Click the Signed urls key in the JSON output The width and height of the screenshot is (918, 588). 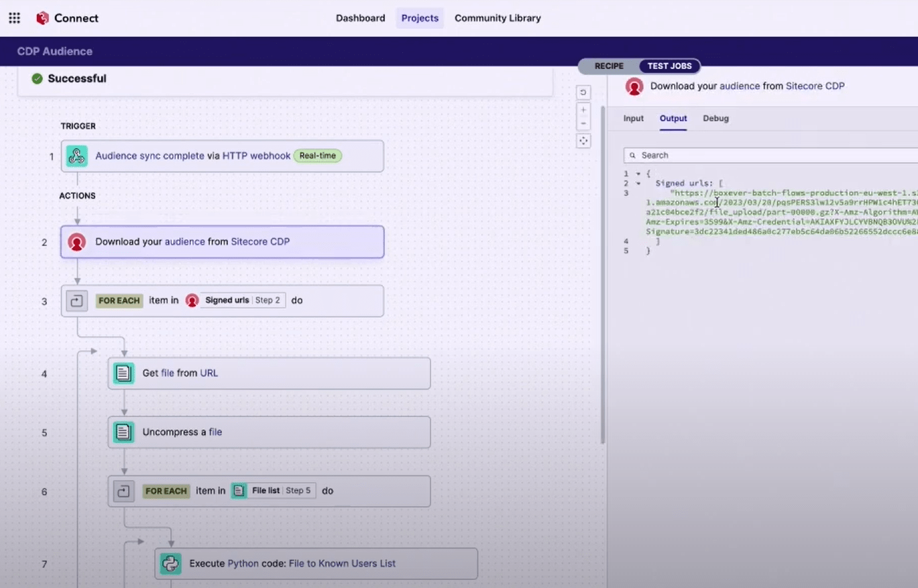[x=685, y=183]
